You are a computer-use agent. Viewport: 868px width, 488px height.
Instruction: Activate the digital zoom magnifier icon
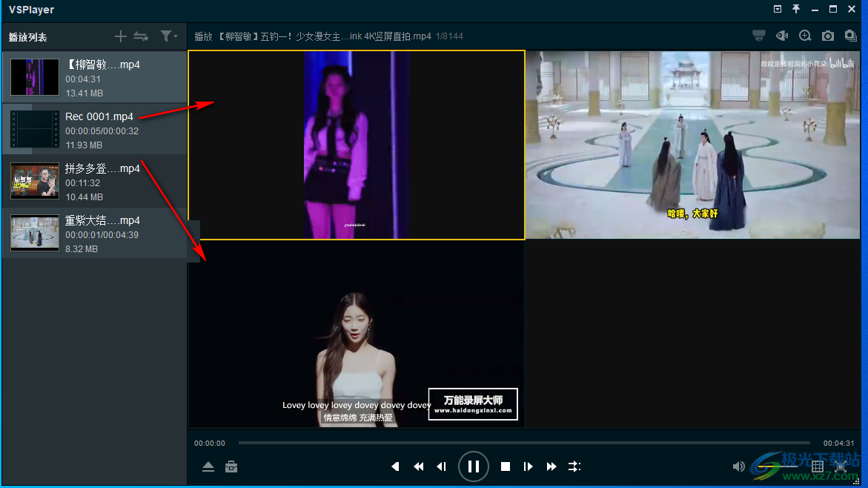coord(805,36)
